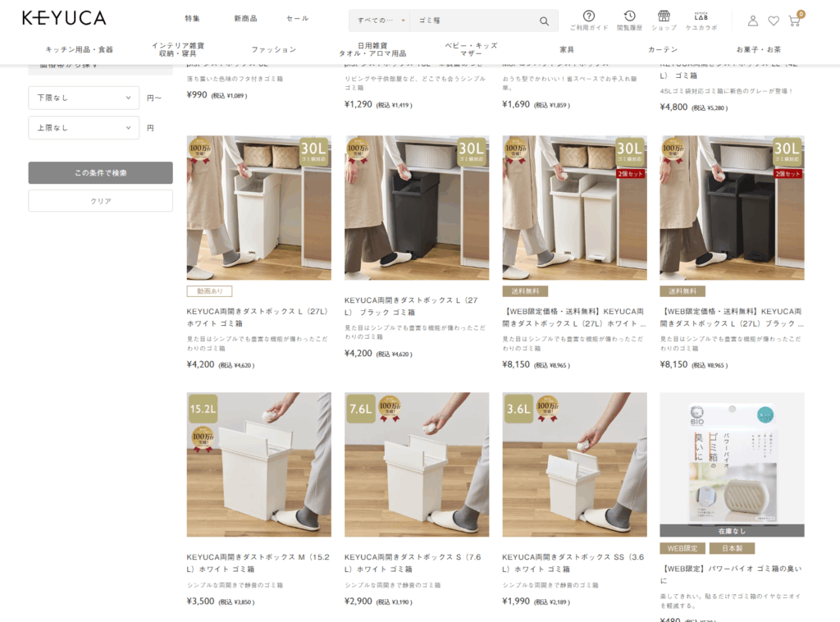Open the カーテン category tab
This screenshot has height=622, width=840.
click(x=663, y=48)
